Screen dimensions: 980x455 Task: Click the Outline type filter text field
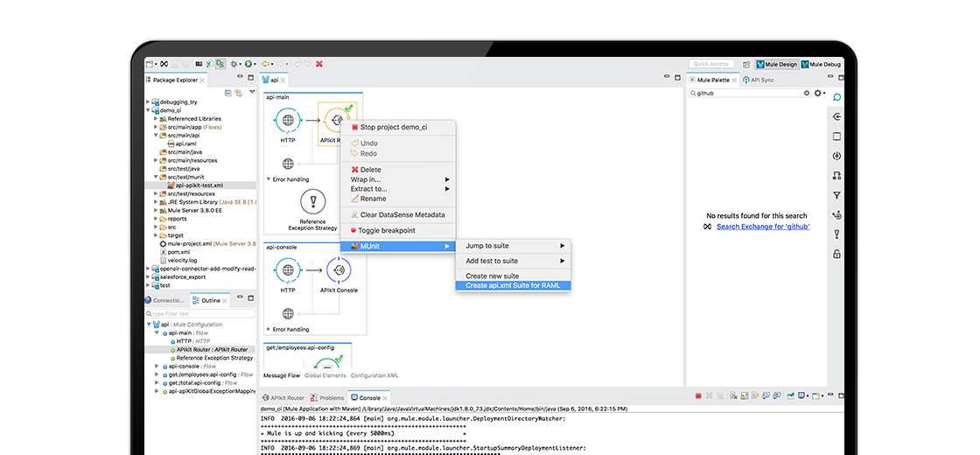(x=200, y=314)
